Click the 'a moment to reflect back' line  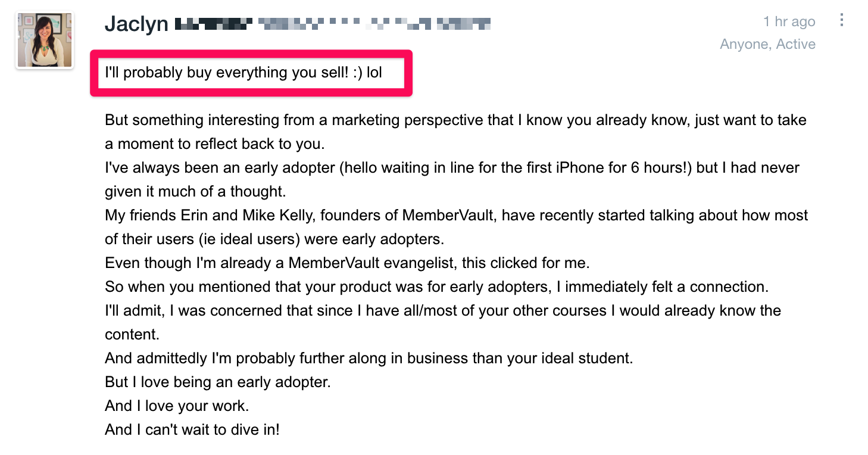(214, 144)
